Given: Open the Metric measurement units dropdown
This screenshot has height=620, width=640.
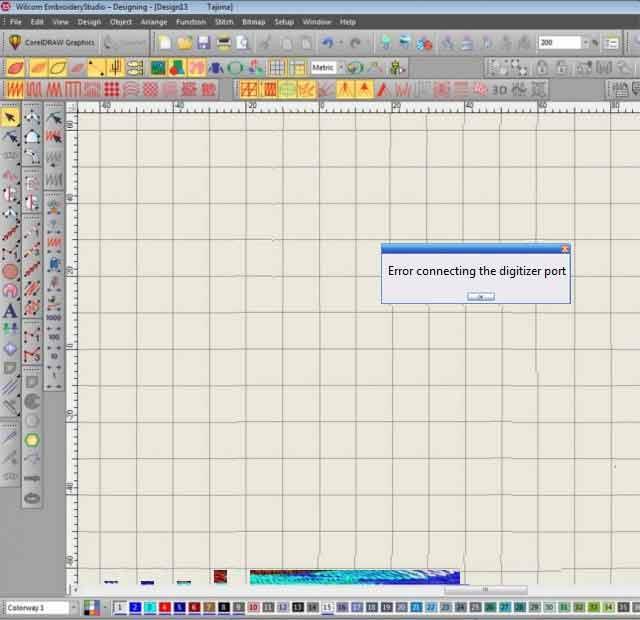Looking at the screenshot, I should [341, 68].
